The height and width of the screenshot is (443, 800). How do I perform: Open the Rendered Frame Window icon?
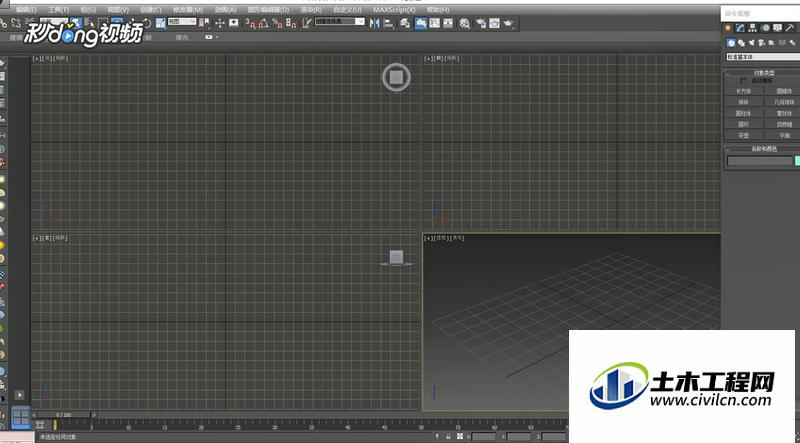(x=494, y=23)
